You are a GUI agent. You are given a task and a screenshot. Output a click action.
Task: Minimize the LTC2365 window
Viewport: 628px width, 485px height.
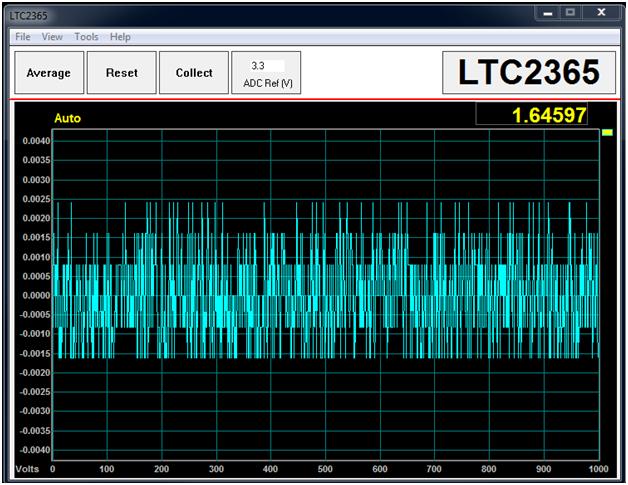click(547, 13)
